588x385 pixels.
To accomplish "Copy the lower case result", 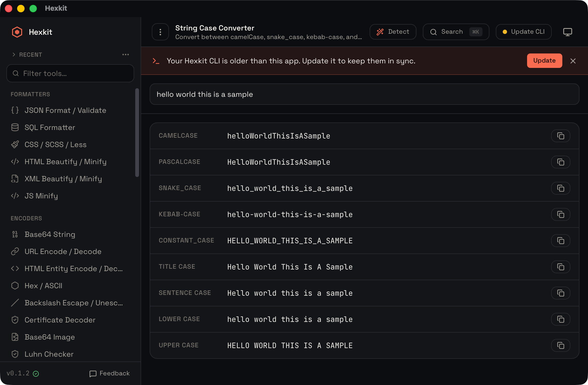I will tap(560, 319).
